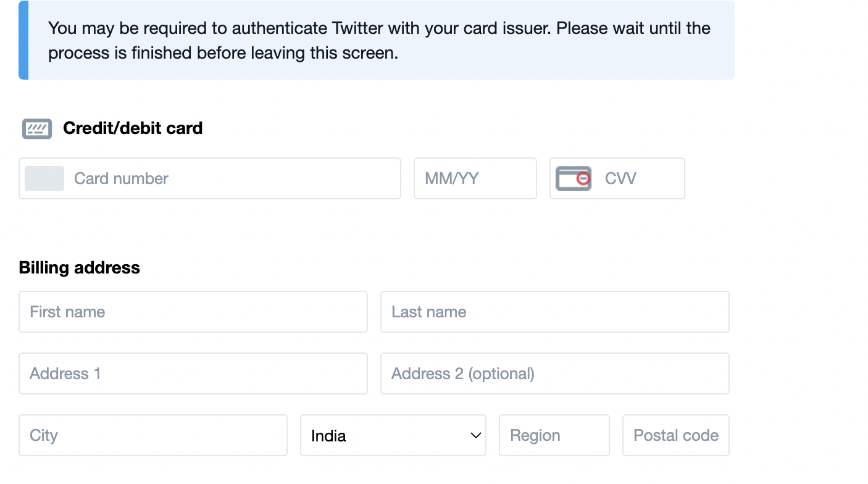Focus the City input field

153,435
